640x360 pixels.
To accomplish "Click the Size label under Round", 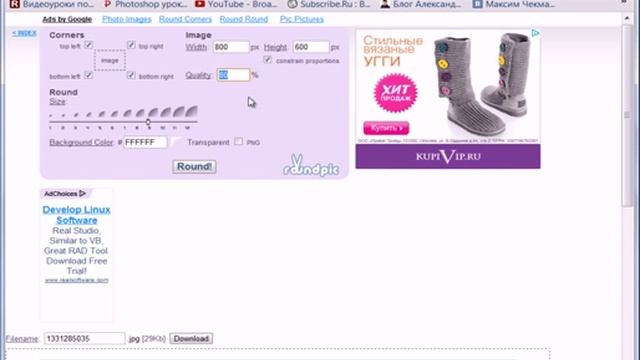I will click(x=57, y=102).
